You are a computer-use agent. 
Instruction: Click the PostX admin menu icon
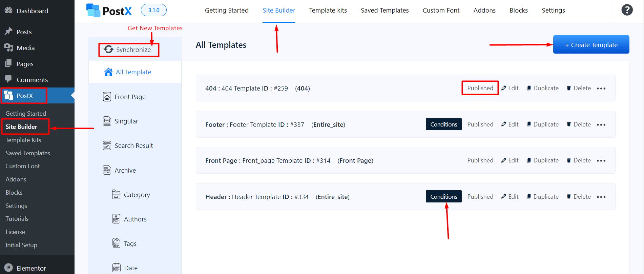(x=8, y=95)
